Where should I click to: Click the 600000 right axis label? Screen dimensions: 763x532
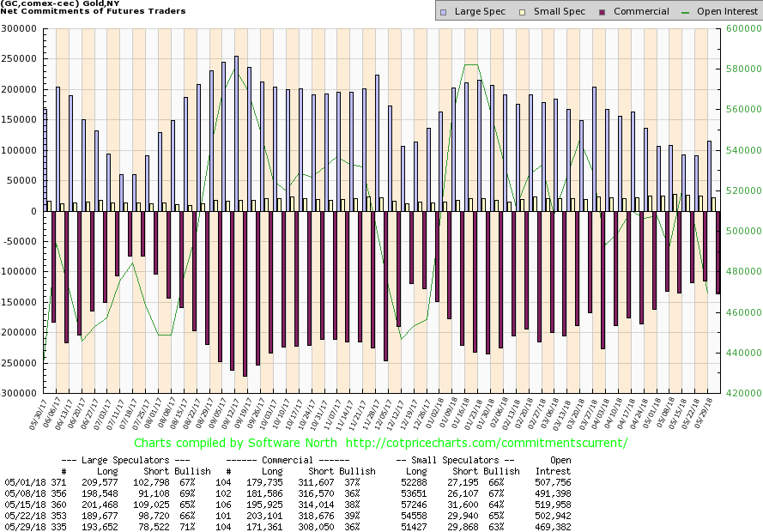tap(742, 28)
